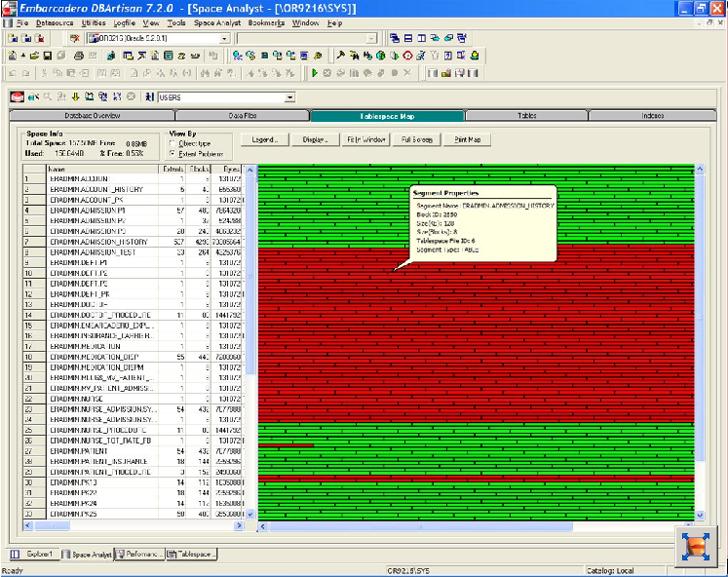Select row ERADMIN.MEDICATION_DISP
Viewport: 728px width, 577px height.
(x=134, y=357)
